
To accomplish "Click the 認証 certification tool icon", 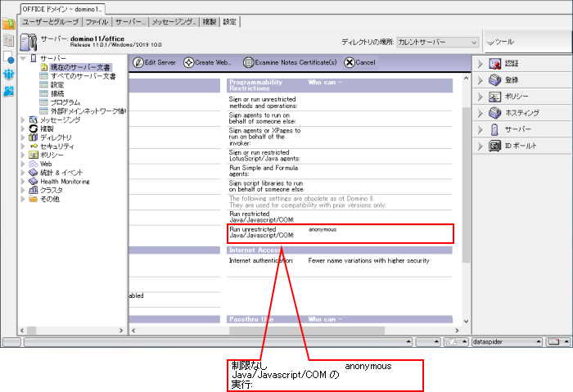I will (x=494, y=64).
